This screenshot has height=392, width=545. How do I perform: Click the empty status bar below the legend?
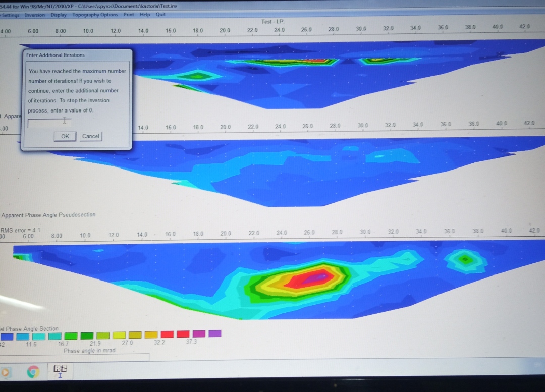(x=75, y=357)
